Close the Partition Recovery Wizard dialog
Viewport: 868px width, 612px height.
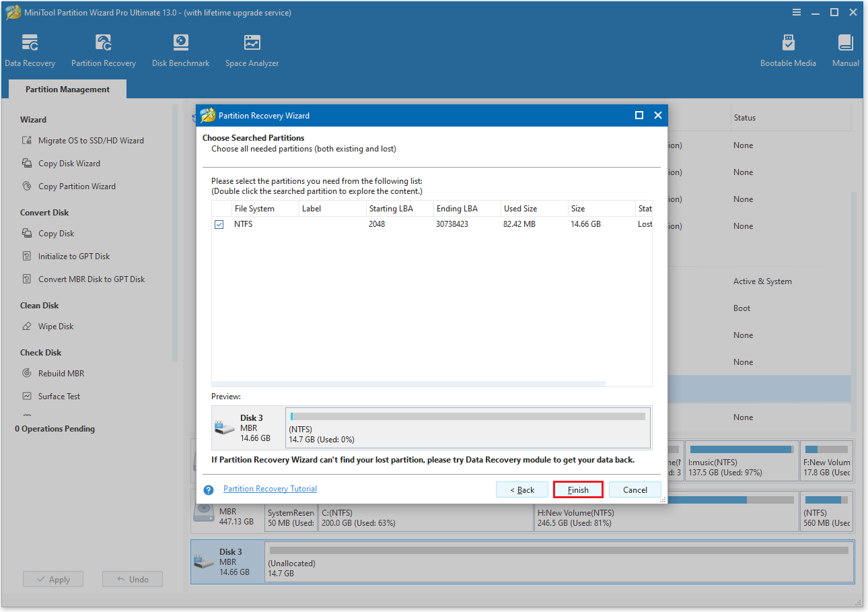(658, 115)
